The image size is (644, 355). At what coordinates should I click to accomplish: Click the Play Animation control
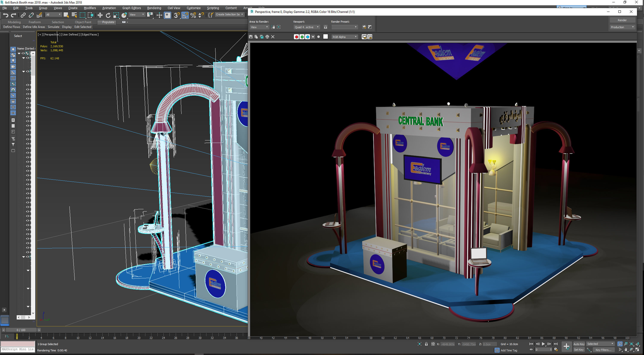[x=543, y=344]
